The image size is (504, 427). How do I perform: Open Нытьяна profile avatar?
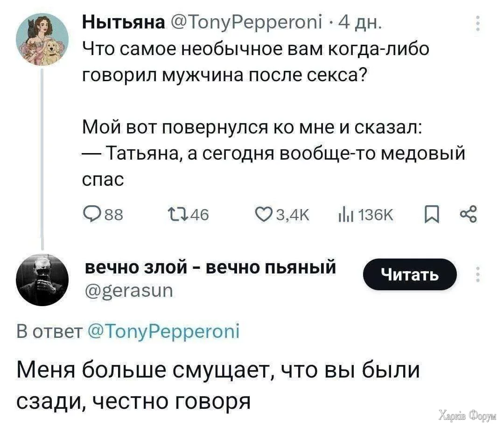tap(42, 39)
